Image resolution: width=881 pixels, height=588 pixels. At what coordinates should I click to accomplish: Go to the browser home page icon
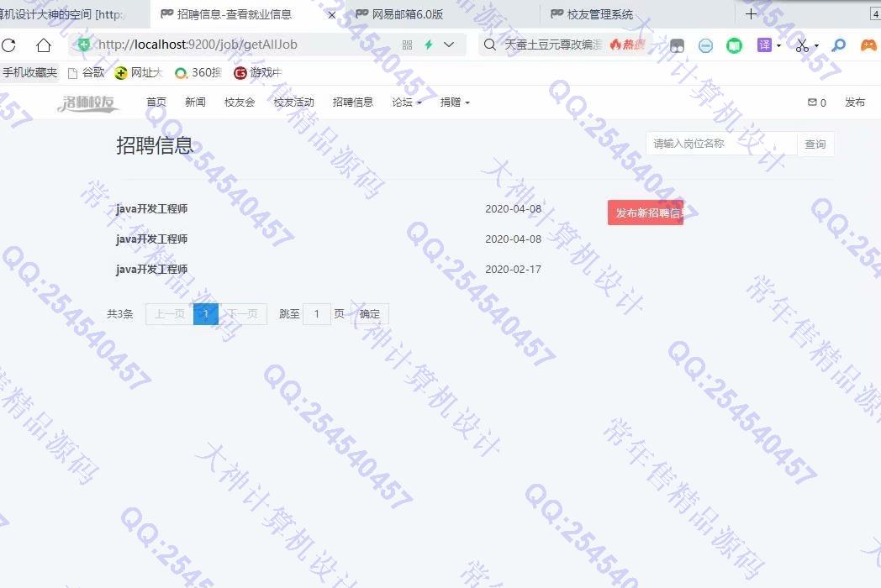43,45
